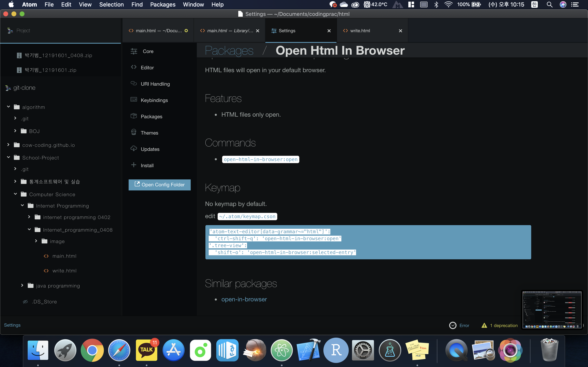
Task: Click the screenshot preview thumbnail
Action: [552, 310]
